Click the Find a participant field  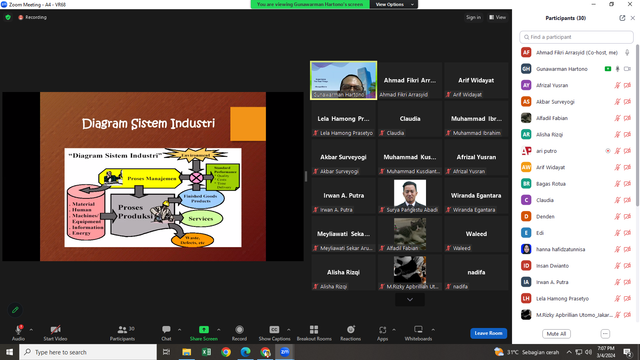(x=576, y=37)
